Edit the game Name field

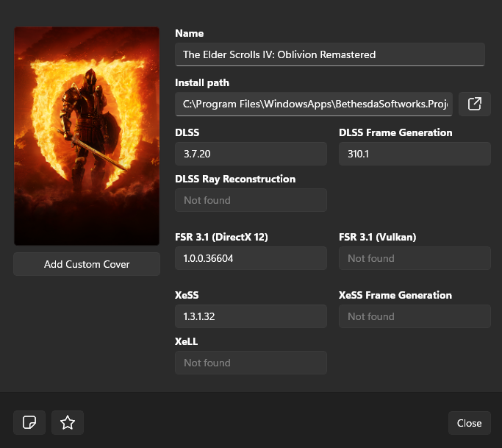pos(330,54)
